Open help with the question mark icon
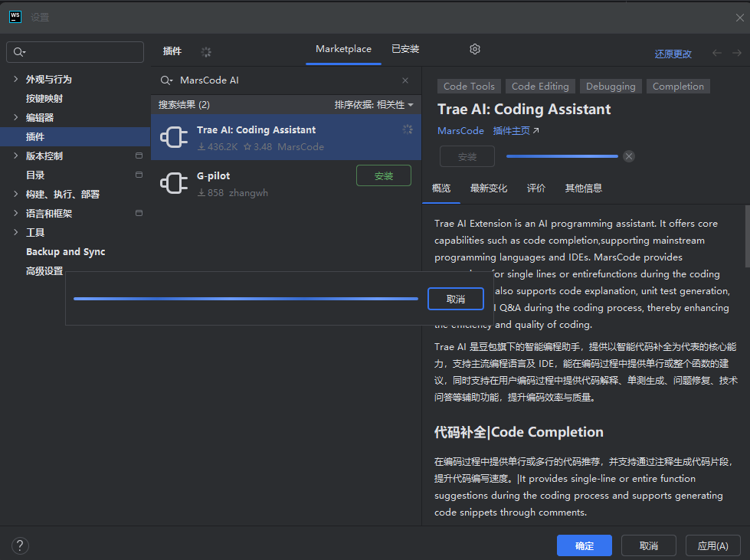750x560 pixels. point(20,545)
